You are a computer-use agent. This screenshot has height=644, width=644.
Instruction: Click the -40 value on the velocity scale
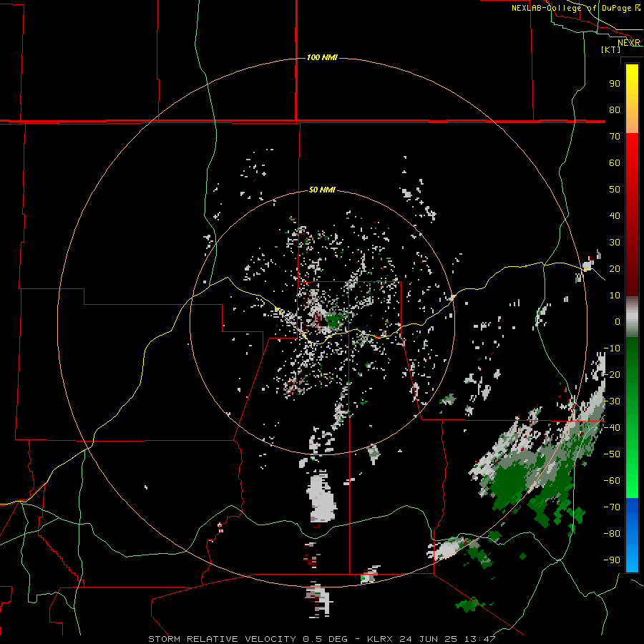[612, 428]
